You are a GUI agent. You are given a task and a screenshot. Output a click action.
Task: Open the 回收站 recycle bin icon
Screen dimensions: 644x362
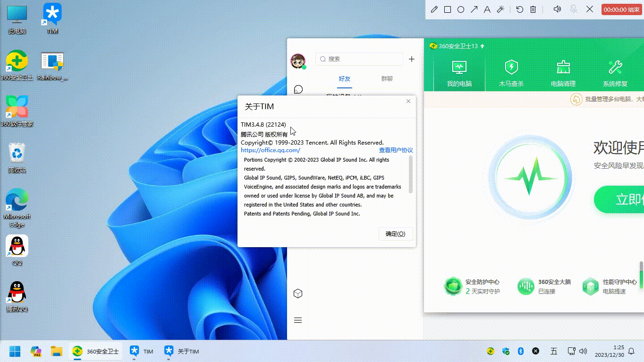(17, 158)
